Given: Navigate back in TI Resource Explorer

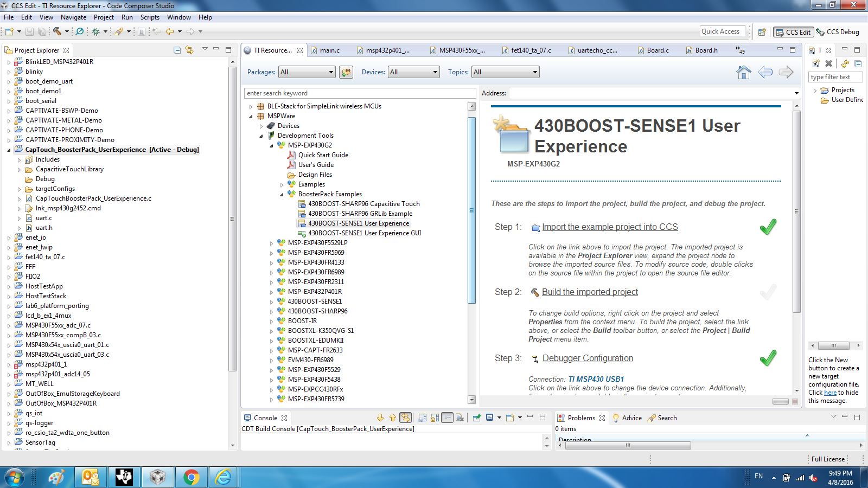Looking at the screenshot, I should pos(765,72).
